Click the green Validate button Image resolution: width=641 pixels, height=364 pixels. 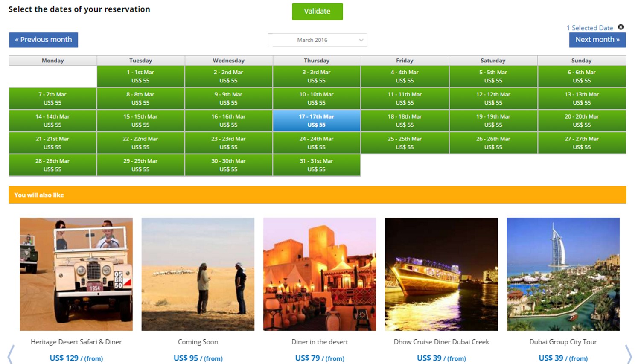[317, 12]
